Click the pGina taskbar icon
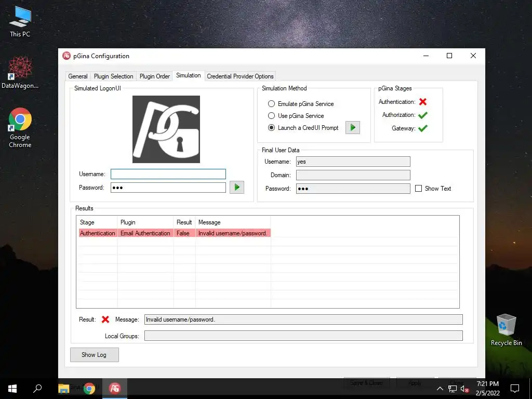The image size is (532, 399). 115,389
